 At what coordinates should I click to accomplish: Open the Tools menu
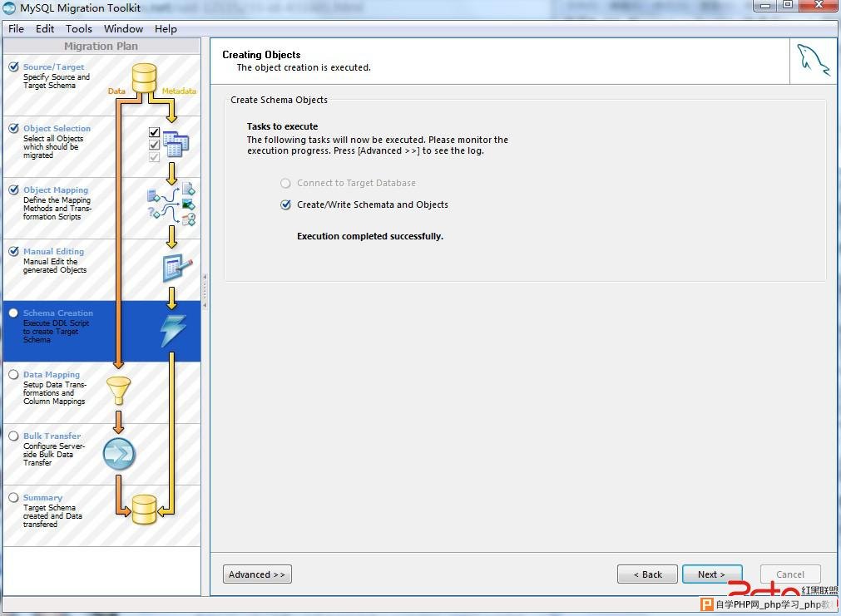coord(79,29)
